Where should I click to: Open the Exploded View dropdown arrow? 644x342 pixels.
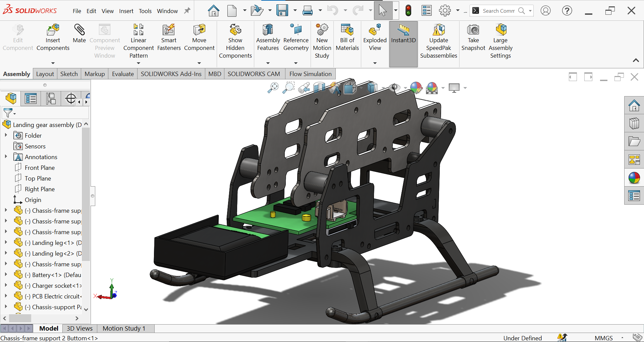click(375, 63)
